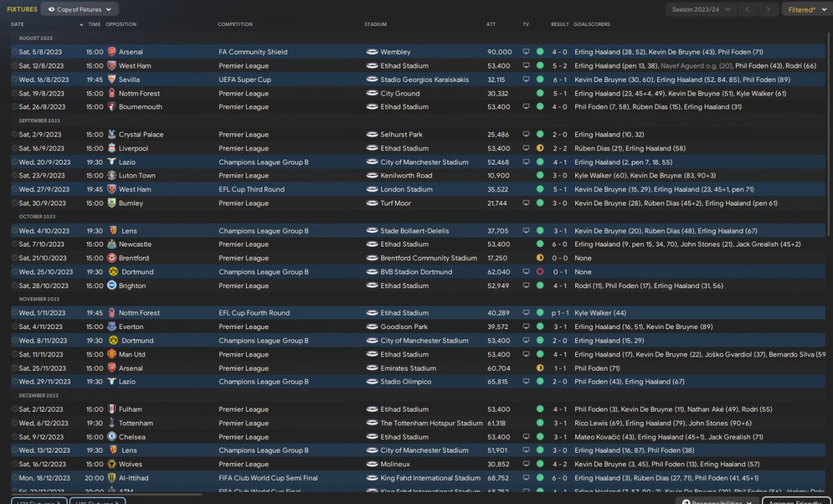Click the Arsenal badge on the 5/8/2023 row
Viewport: 833px width, 504px height.
pos(111,52)
